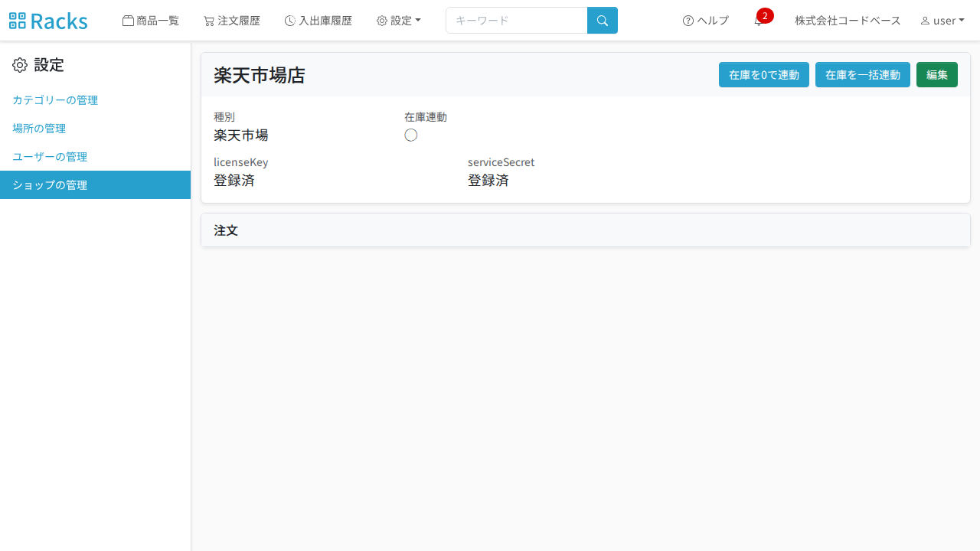Image resolution: width=980 pixels, height=551 pixels.
Task: Select ショップの管理 in sidebar
Action: tap(95, 185)
